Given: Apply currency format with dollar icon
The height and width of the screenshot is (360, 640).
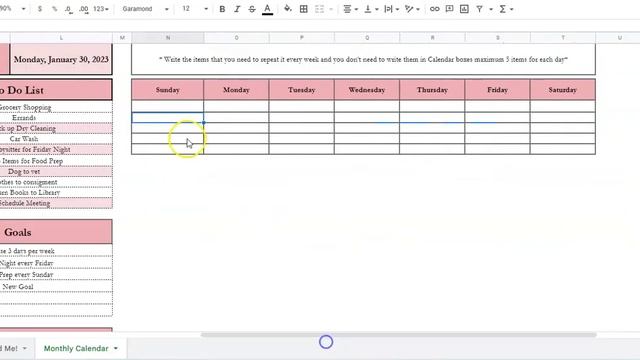Looking at the screenshot, I should click(x=40, y=9).
